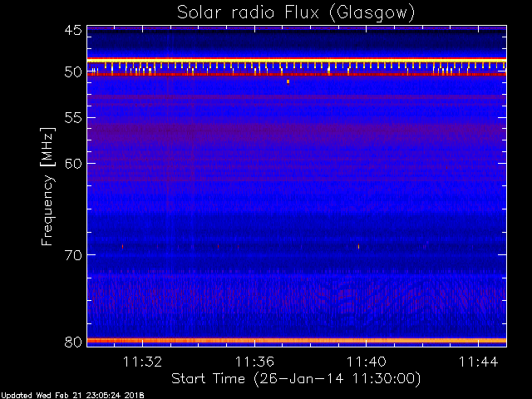Click the 50 MHz frequency tick label
The width and height of the screenshot is (532, 399).
click(x=73, y=72)
